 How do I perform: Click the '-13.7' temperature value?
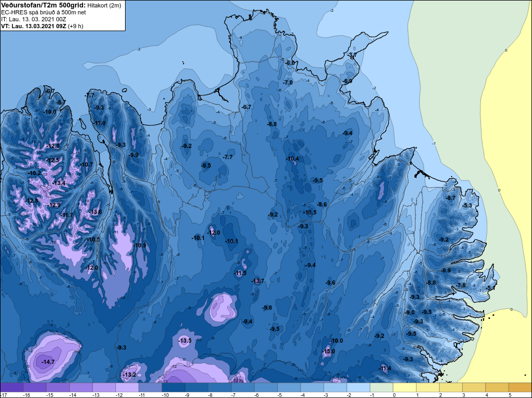click(257, 281)
